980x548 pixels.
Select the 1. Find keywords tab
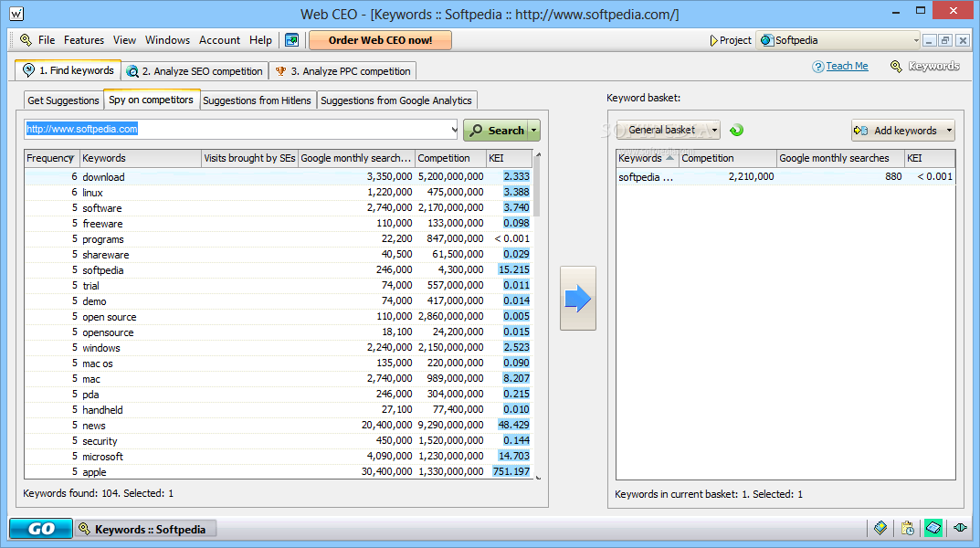point(68,70)
